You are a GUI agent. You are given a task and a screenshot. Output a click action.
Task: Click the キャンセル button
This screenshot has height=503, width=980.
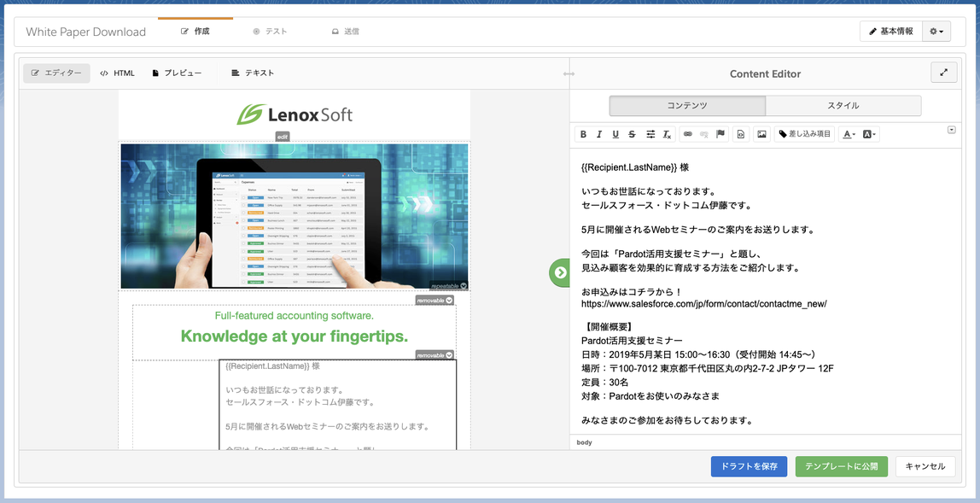[925, 466]
